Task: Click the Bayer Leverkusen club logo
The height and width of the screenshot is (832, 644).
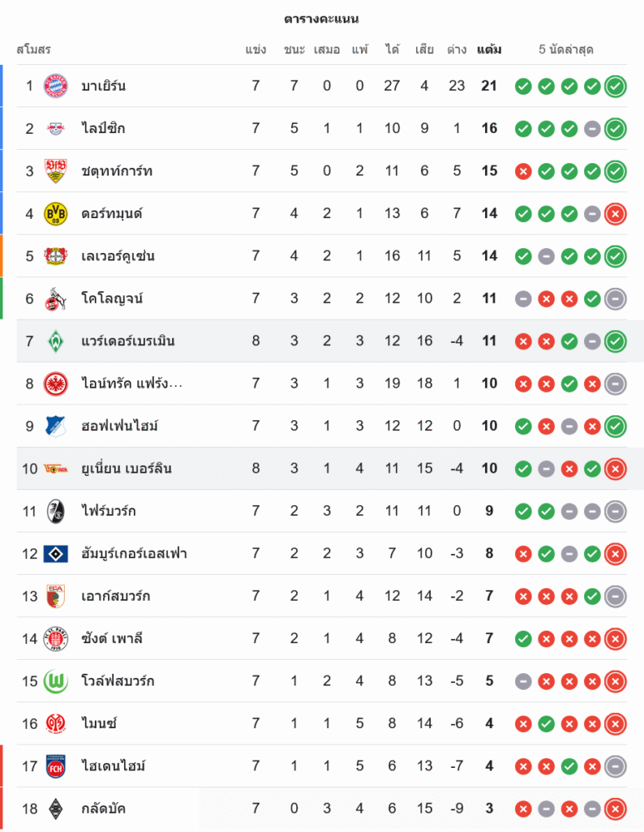Action: (56, 256)
